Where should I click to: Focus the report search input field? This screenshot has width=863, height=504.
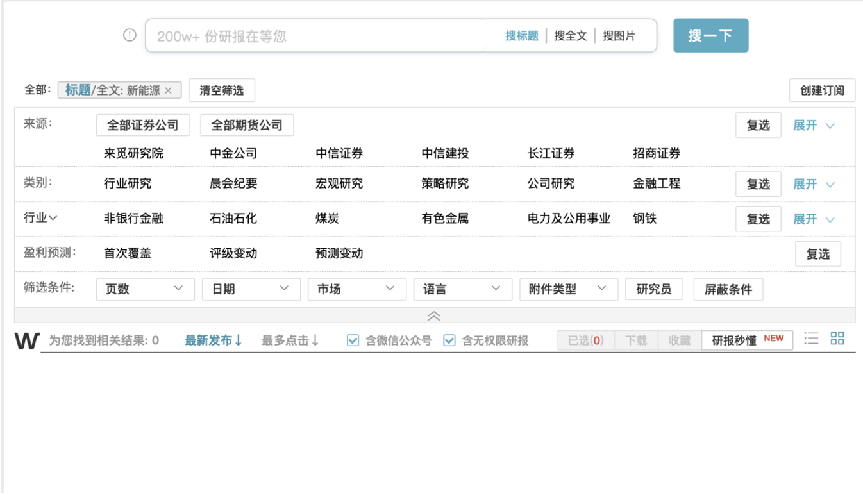[x=321, y=36]
